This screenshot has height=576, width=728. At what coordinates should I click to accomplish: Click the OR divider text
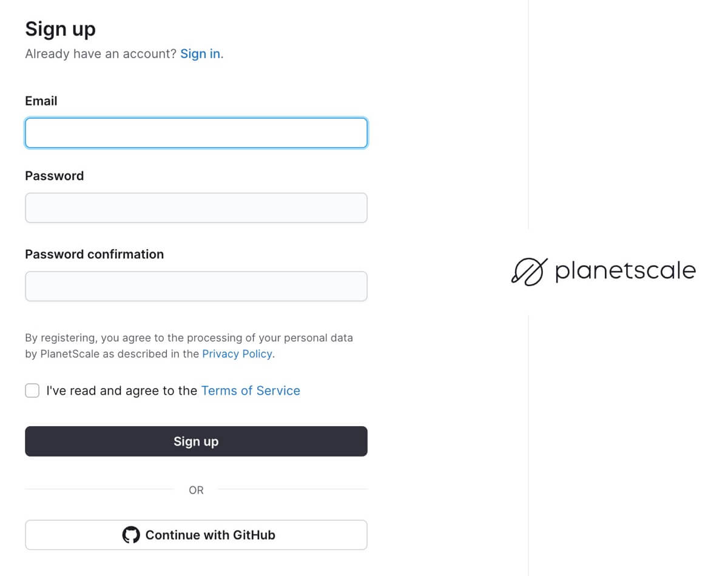tap(196, 490)
